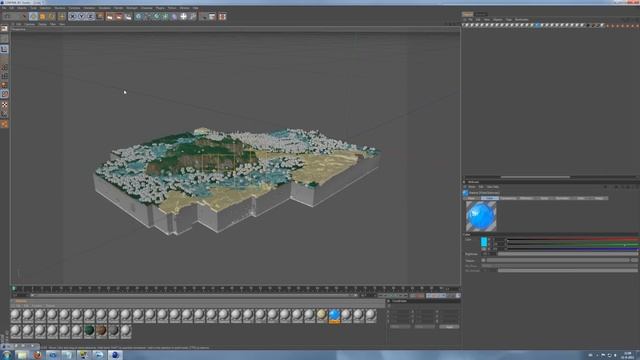
Task: Switch to the highlighted Color material tab
Action: tap(489, 198)
